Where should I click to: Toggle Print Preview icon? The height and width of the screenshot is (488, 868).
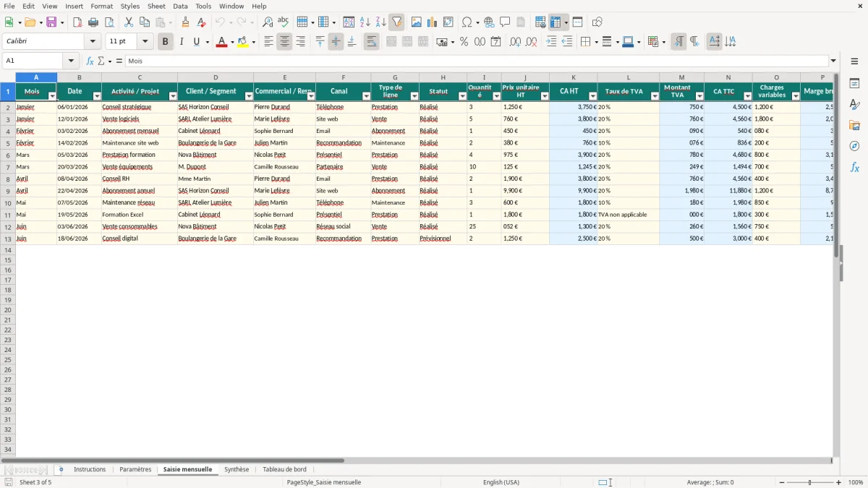tap(109, 22)
